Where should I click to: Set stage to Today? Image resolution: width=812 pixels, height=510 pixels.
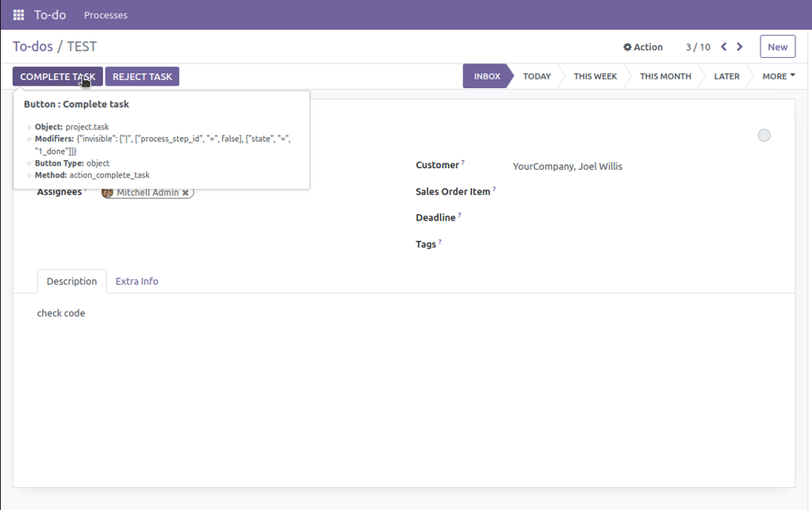point(537,76)
